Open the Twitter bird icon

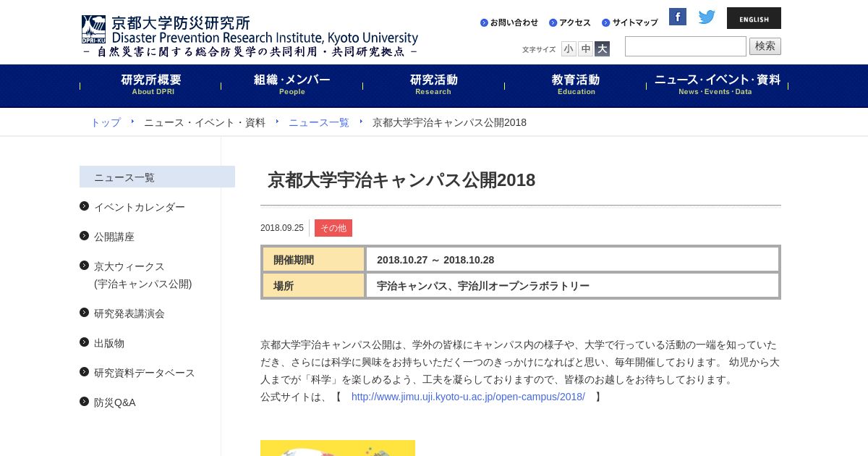(707, 17)
